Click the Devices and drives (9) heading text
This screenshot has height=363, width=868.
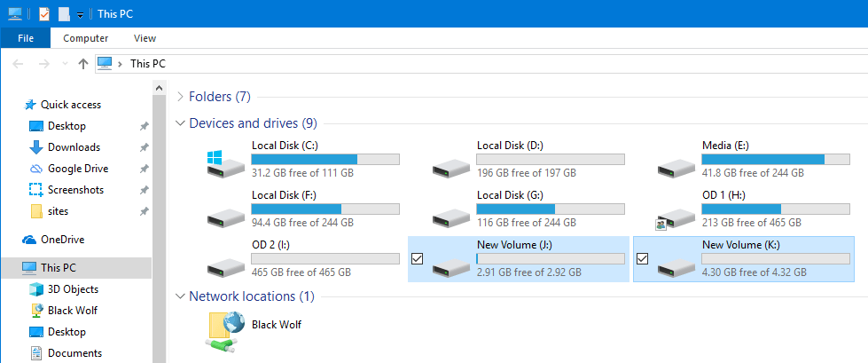click(x=253, y=123)
